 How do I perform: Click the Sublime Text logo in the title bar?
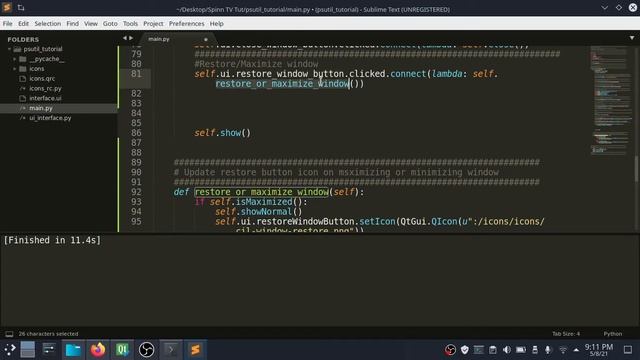(x=7, y=7)
